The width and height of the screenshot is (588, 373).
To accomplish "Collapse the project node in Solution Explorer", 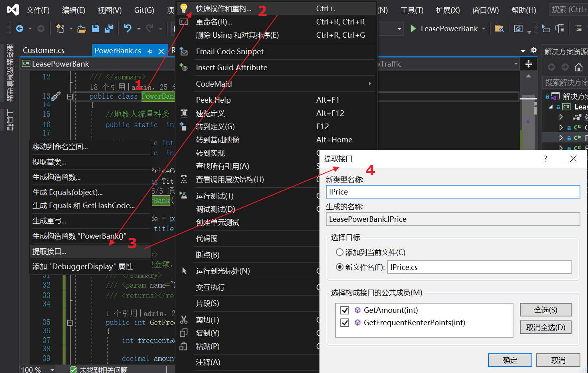I will pyautogui.click(x=551, y=107).
